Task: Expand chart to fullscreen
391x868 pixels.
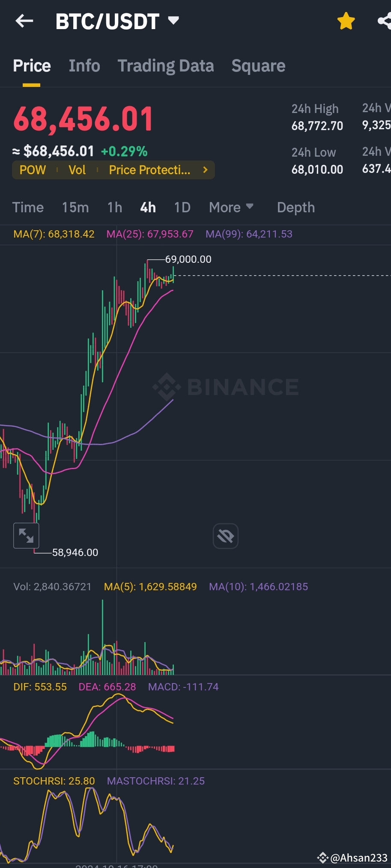Action: pyautogui.click(x=26, y=535)
